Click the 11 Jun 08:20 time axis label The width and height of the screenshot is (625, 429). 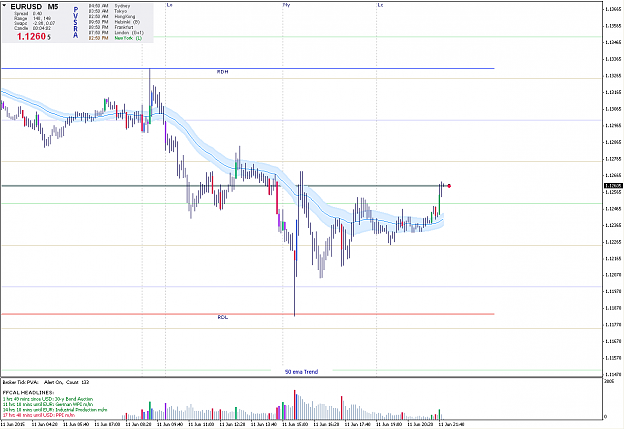point(139,424)
